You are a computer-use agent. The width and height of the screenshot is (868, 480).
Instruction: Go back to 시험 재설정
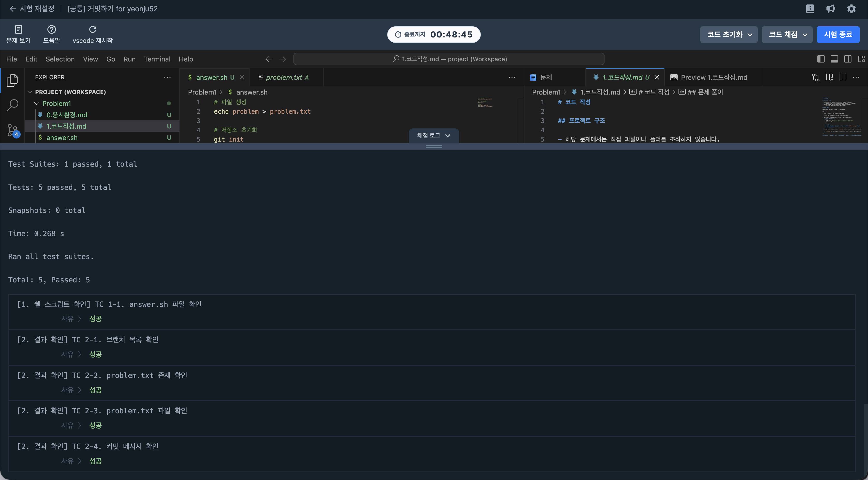32,9
